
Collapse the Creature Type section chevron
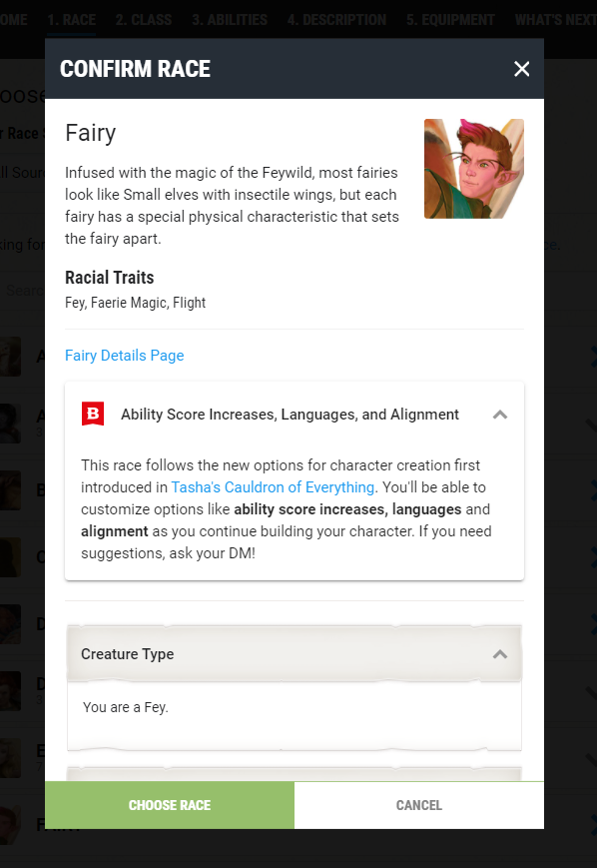[x=500, y=654]
